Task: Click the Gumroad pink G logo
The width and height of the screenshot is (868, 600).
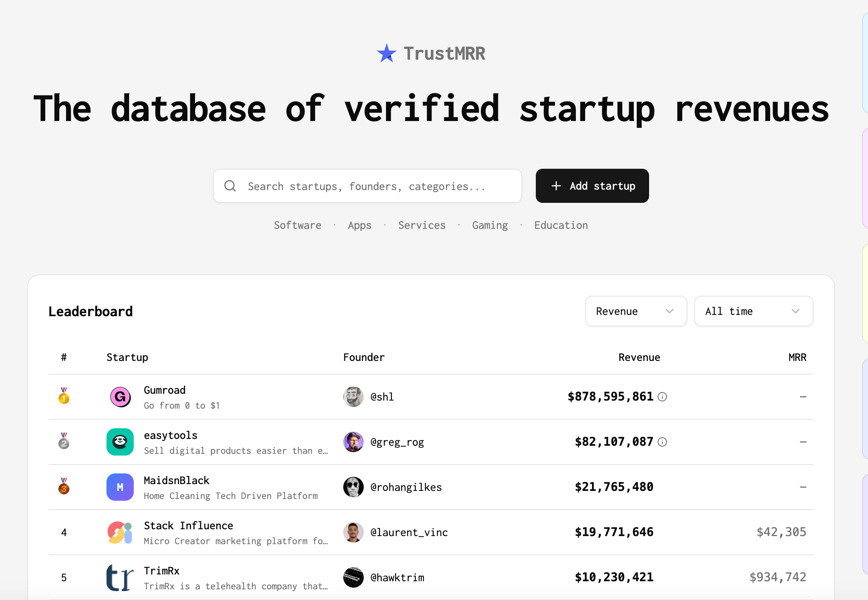Action: (120, 397)
